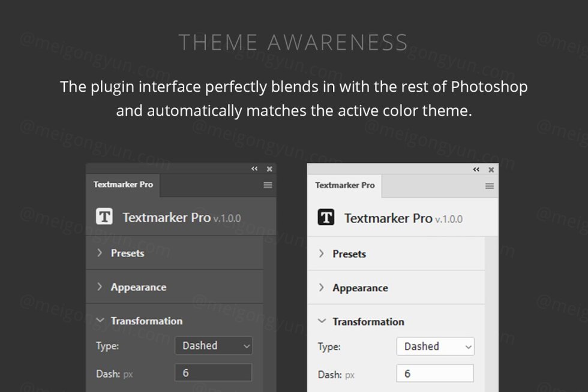Collapse the light panel with double arrows
588x392 pixels.
pyautogui.click(x=476, y=170)
